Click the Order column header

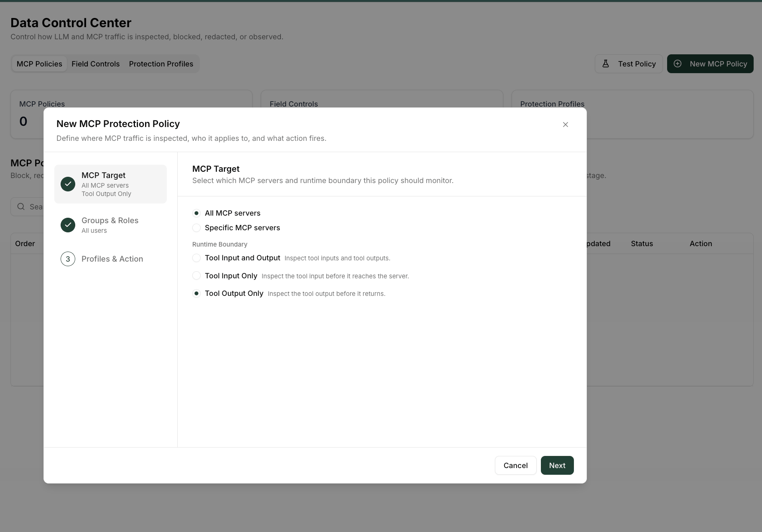pyautogui.click(x=25, y=244)
